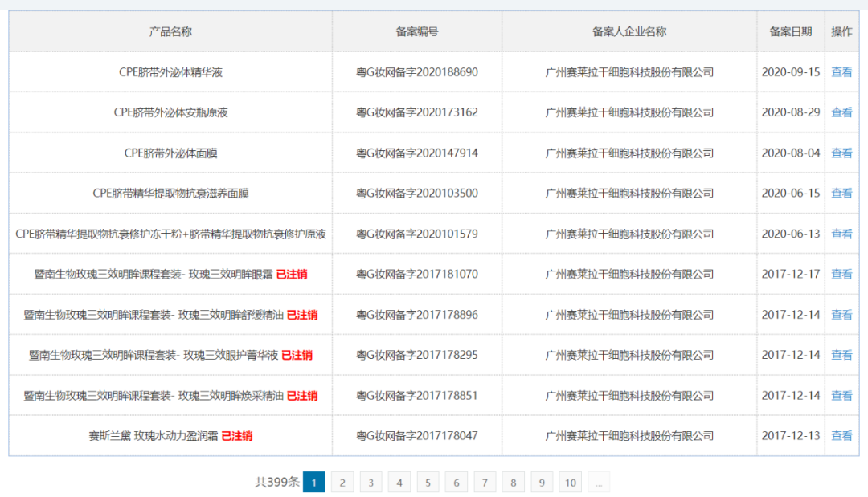868x497 pixels.
Task: Click the date 2020-06-15
Action: pyautogui.click(x=791, y=193)
